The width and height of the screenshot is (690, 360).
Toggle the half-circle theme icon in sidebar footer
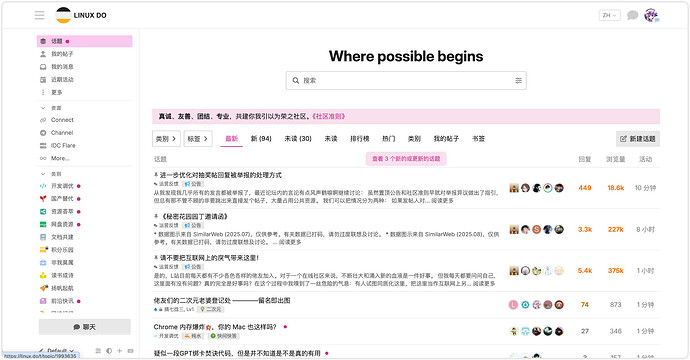tap(109, 351)
